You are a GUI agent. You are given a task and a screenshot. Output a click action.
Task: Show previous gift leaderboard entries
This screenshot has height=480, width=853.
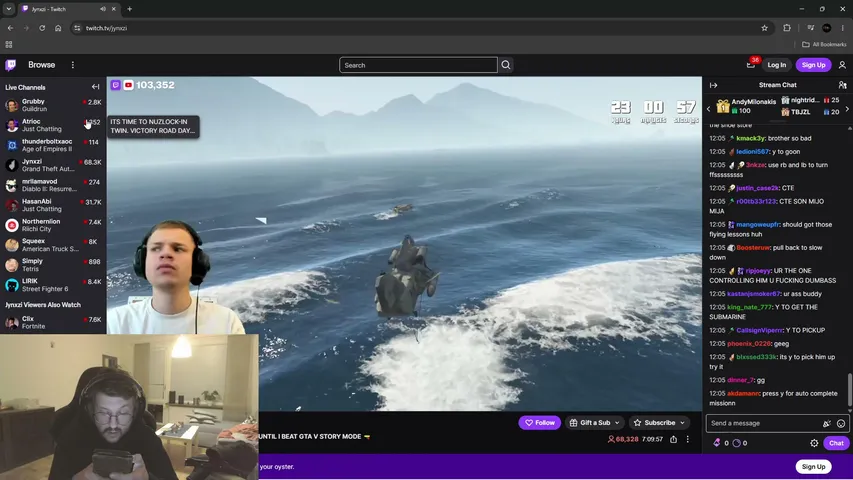click(x=708, y=109)
